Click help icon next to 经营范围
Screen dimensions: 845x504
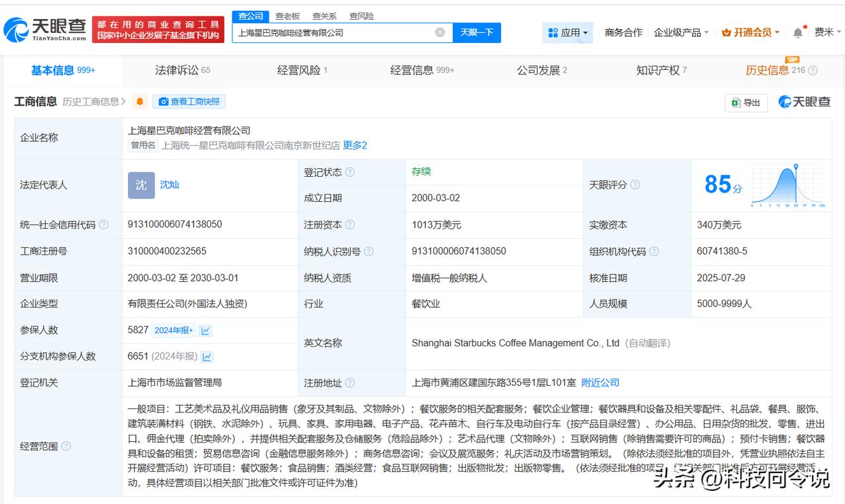pos(66,447)
